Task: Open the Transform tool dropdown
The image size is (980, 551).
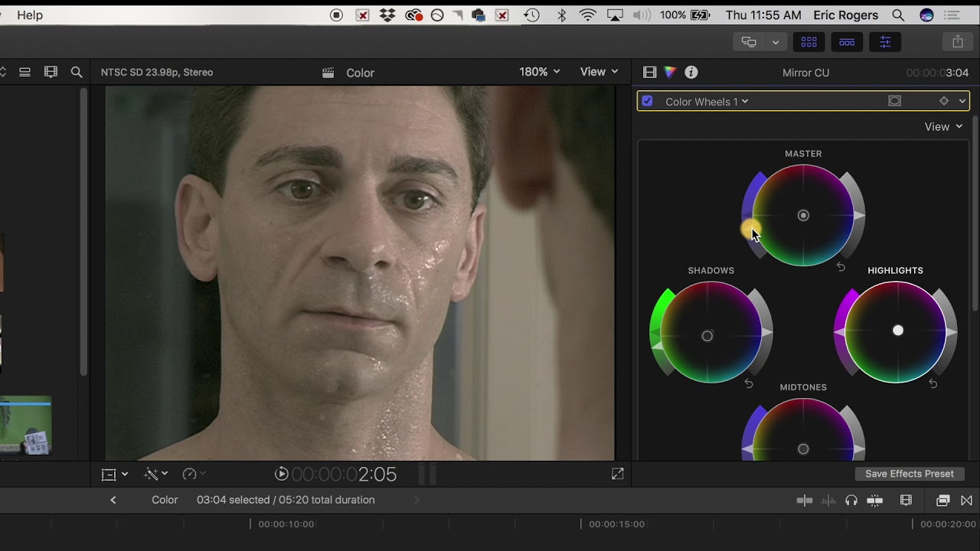Action: (x=114, y=474)
